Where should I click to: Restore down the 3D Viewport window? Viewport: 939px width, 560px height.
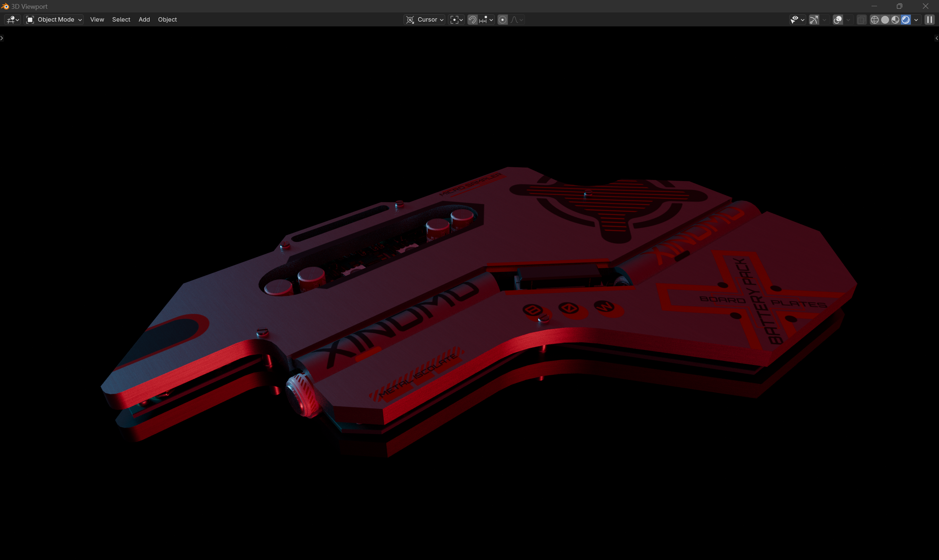899,6
